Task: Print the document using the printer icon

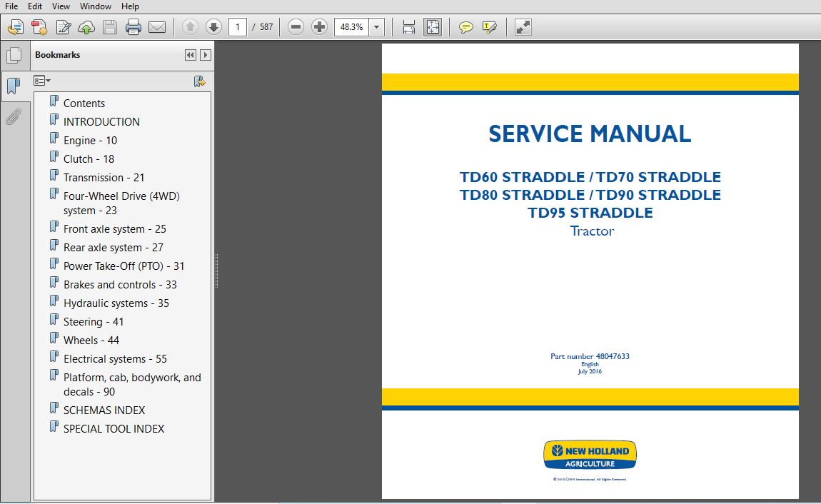Action: click(x=134, y=27)
